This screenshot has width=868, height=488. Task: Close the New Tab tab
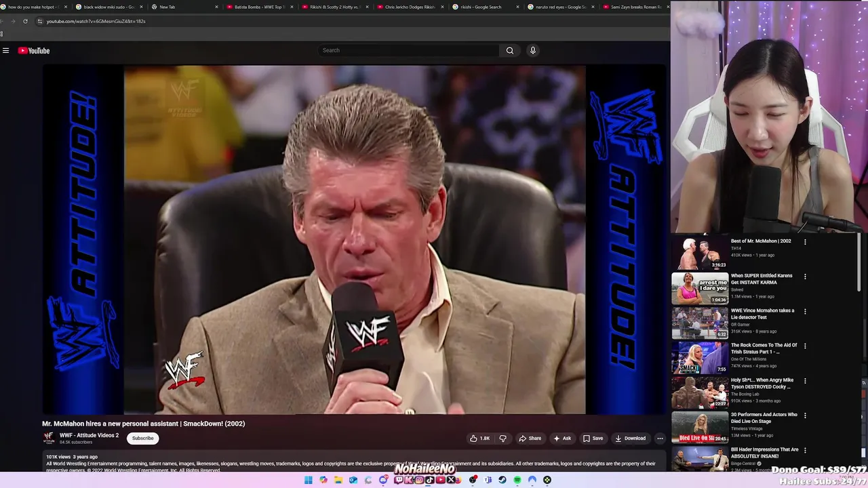coord(216,7)
